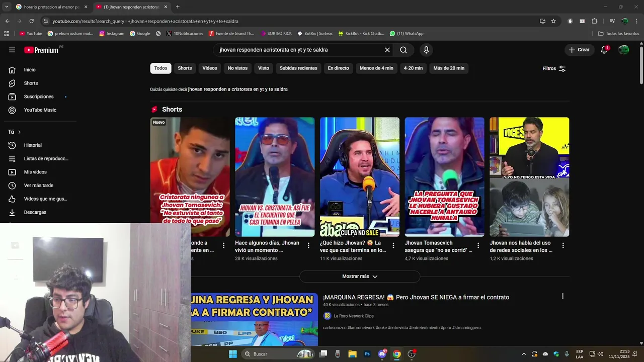Open La Roro Network Clips channel
Screen dimensions: 644x362
tap(354, 316)
